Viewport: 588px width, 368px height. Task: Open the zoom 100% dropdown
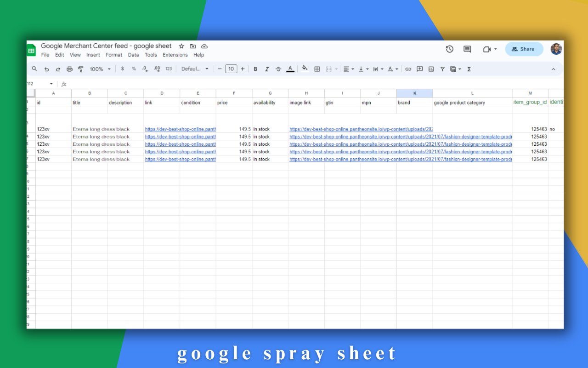[x=100, y=69]
